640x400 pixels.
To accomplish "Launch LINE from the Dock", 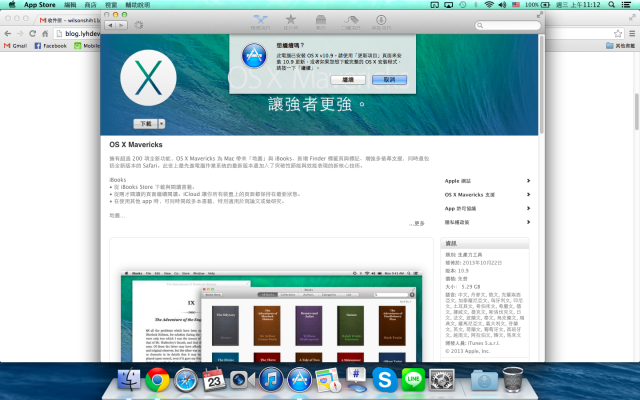I will (413, 380).
